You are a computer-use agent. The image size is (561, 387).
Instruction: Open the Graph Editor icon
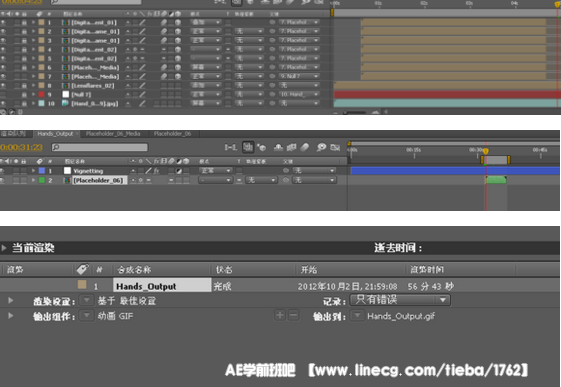[335, 147]
